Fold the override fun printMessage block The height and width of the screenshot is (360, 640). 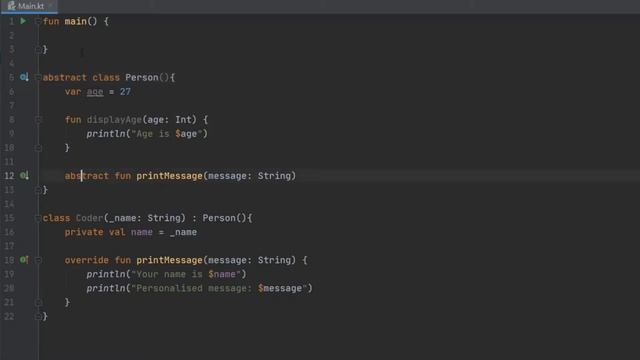[x=38, y=260]
